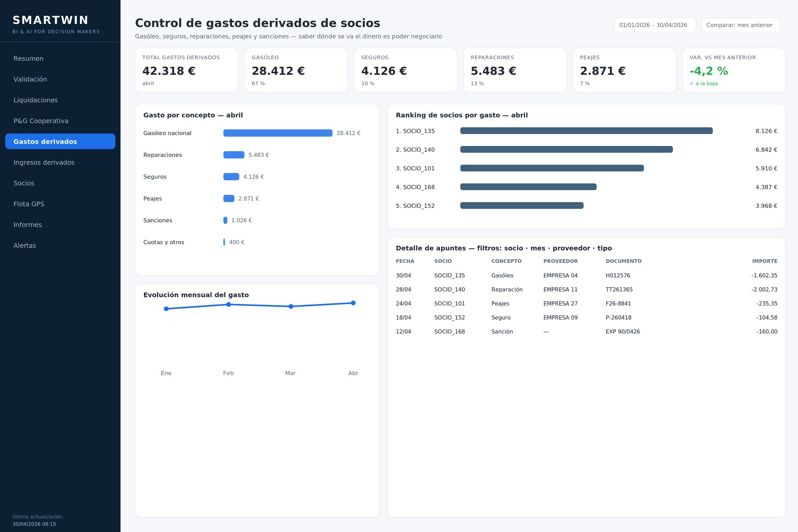Open Liquidaciones in the sidebar
The height and width of the screenshot is (532, 798).
[60, 100]
